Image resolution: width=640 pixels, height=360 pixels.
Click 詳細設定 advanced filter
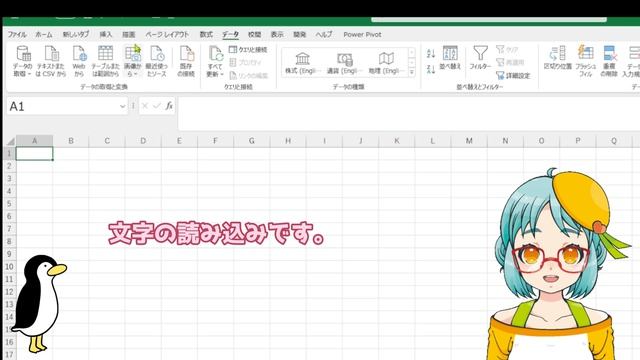513,76
